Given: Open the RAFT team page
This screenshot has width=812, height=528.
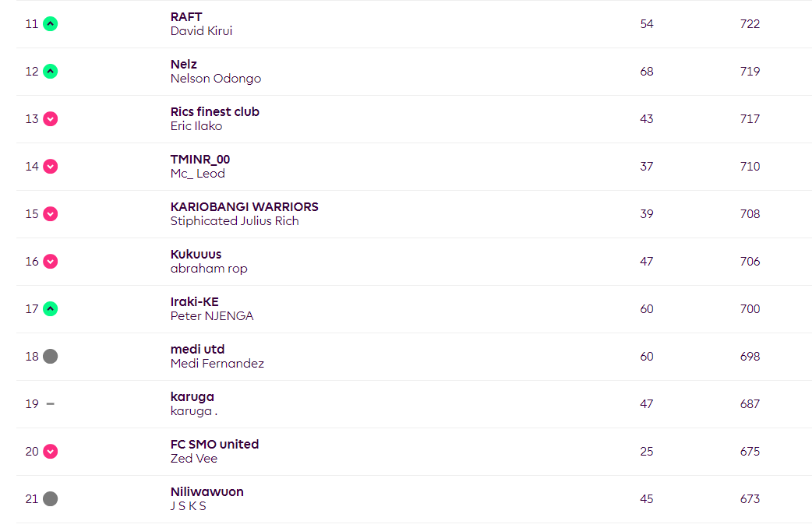Looking at the screenshot, I should (x=186, y=16).
